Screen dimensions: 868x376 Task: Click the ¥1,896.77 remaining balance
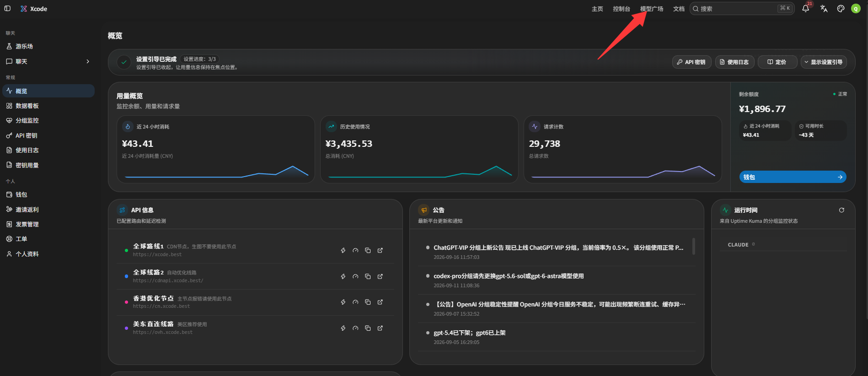762,109
